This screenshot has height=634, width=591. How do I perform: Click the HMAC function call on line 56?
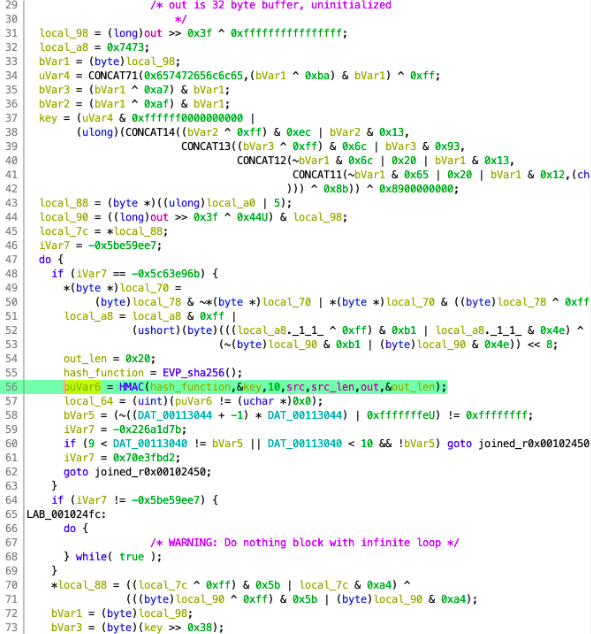pyautogui.click(x=131, y=387)
